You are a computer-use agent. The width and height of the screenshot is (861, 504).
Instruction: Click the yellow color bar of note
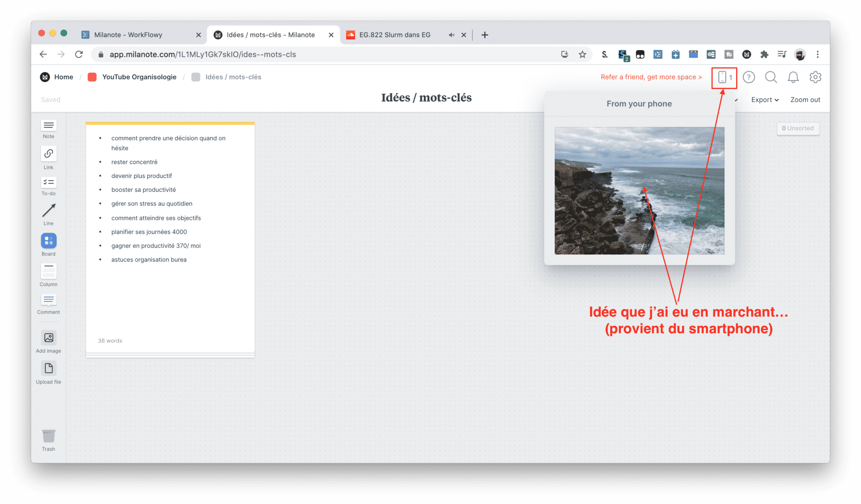point(170,123)
